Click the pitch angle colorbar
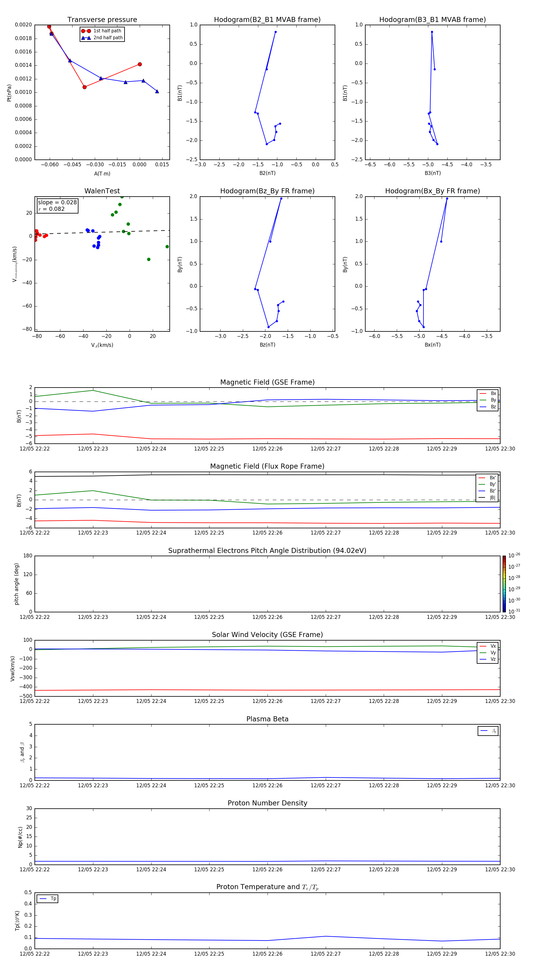The image size is (535, 980). (504, 584)
